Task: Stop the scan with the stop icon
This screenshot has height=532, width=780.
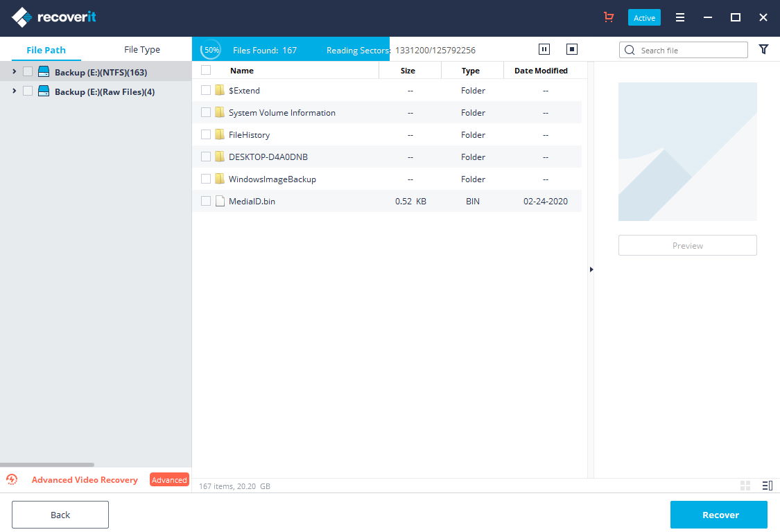Action: pos(572,49)
